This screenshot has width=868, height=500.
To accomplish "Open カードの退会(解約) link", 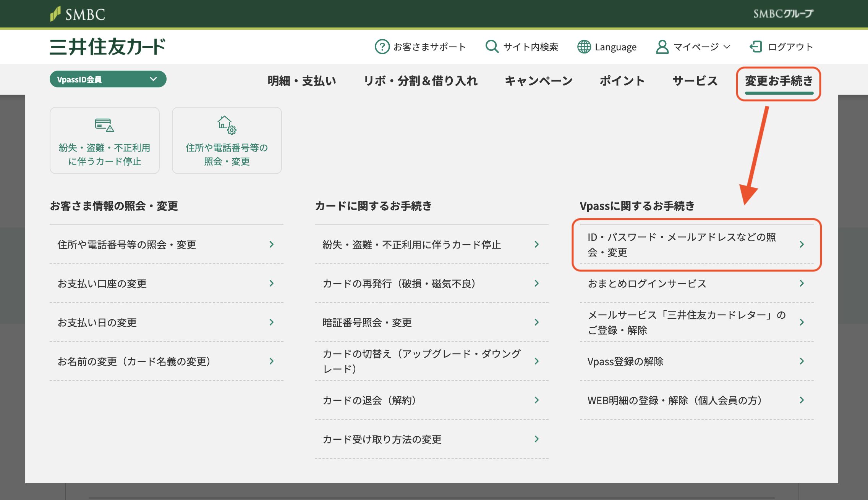I will pos(369,400).
